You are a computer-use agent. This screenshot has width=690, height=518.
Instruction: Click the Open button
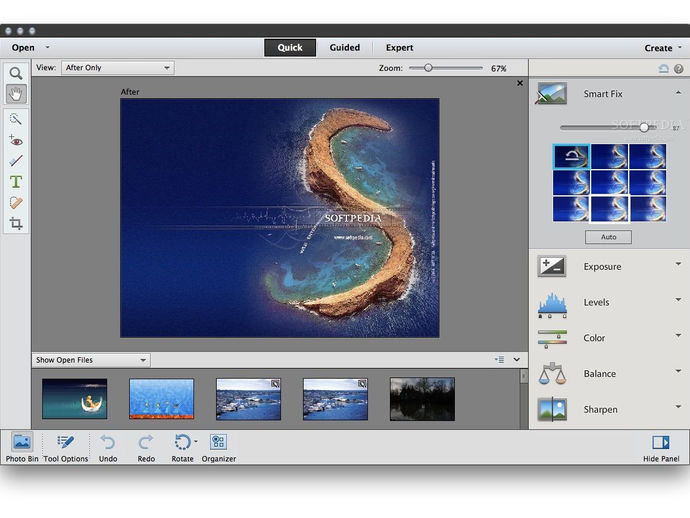pos(23,48)
